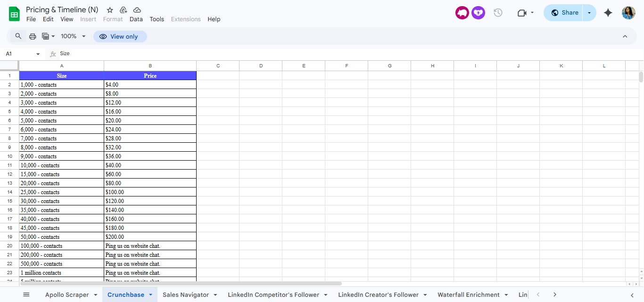The height and width of the screenshot is (302, 644).
Task: Open the Edit menu
Action: click(x=48, y=19)
